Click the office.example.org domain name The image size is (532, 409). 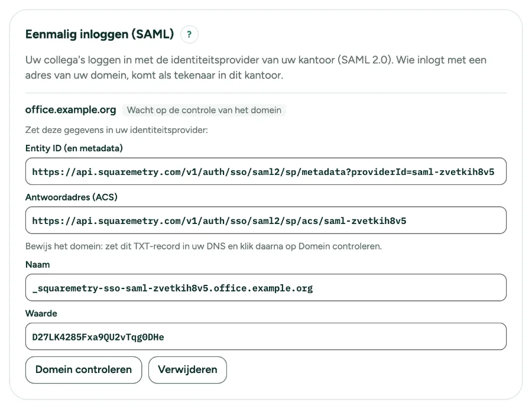tap(70, 110)
